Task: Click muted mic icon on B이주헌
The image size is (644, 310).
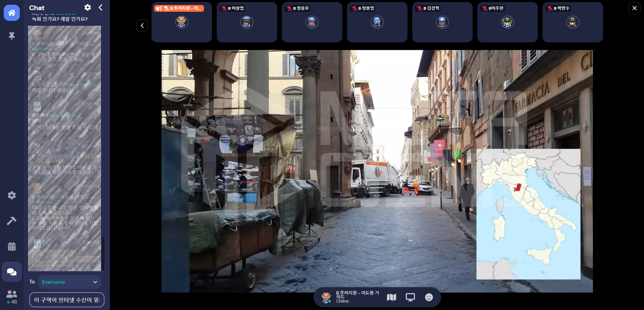Action: pyautogui.click(x=484, y=8)
